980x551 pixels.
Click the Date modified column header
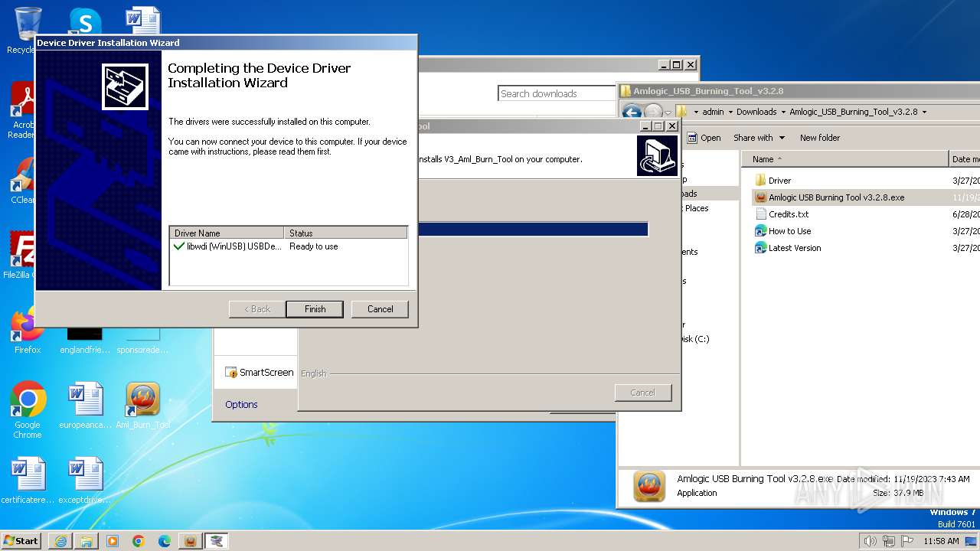[965, 159]
